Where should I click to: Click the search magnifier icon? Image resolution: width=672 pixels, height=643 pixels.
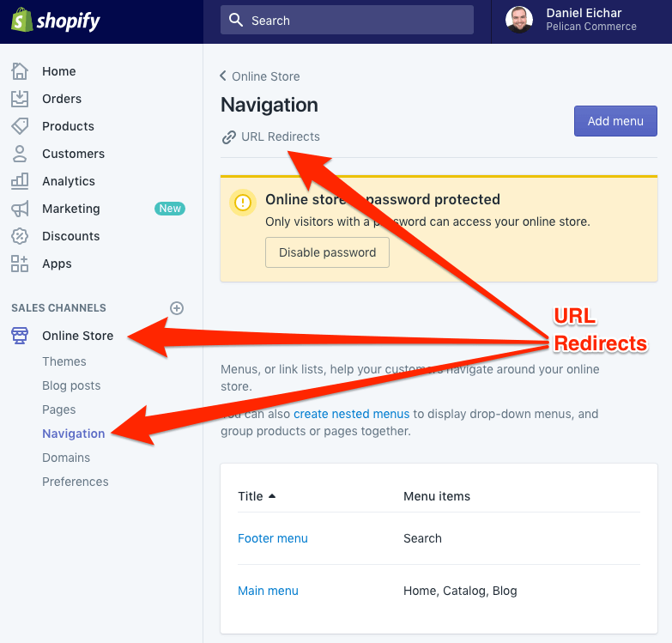pyautogui.click(x=236, y=20)
